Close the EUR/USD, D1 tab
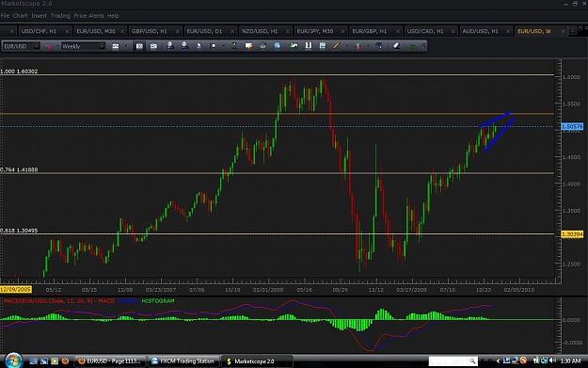This screenshot has width=588, height=368. [232, 31]
